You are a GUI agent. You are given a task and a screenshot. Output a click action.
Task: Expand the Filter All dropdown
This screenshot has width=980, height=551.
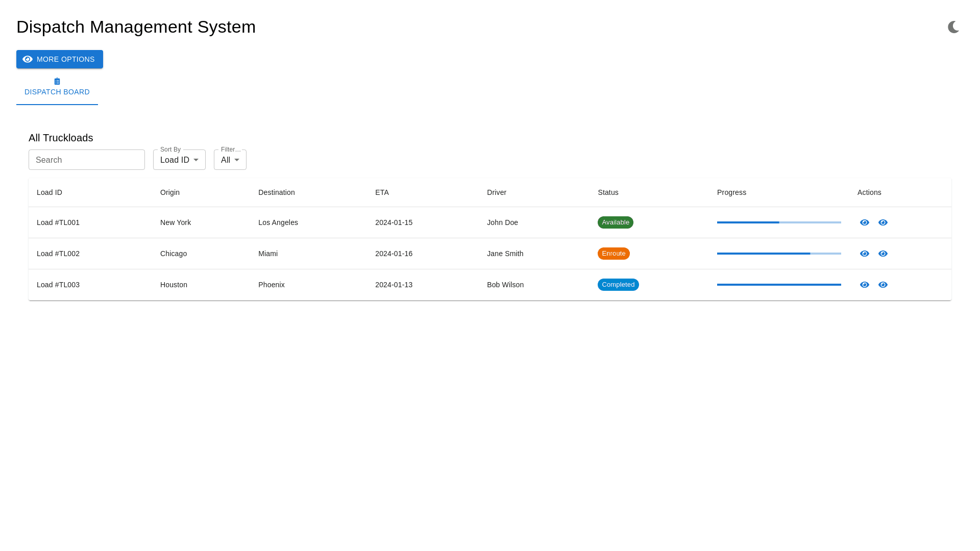click(x=230, y=160)
